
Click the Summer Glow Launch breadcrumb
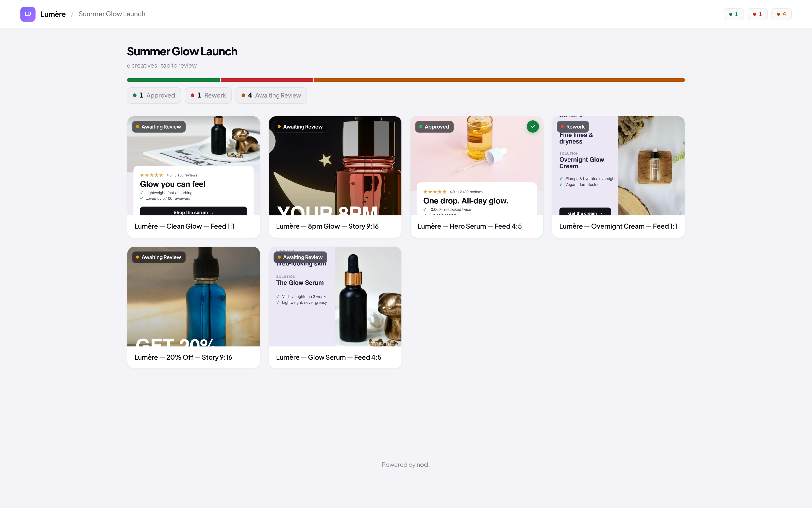[x=112, y=14]
